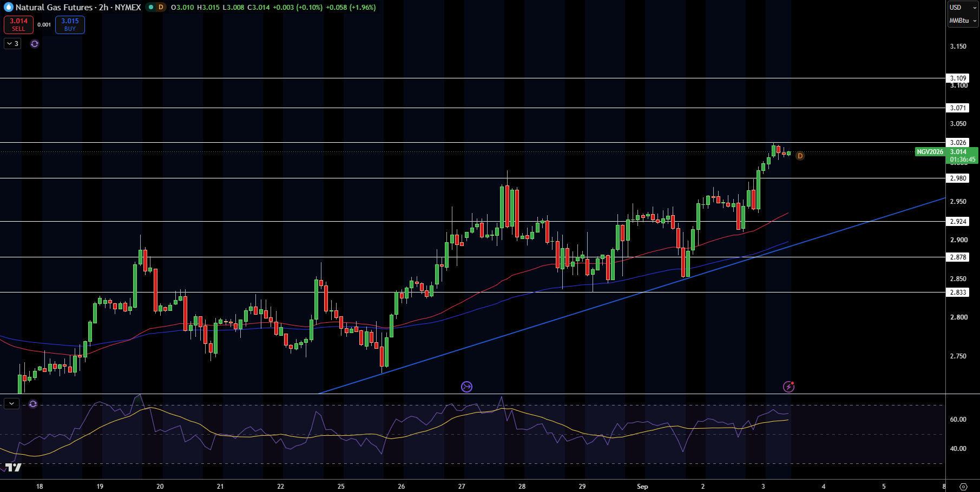This screenshot has height=492, width=980.
Task: Open the lightning bolt news marker near date 3
Action: [x=789, y=387]
